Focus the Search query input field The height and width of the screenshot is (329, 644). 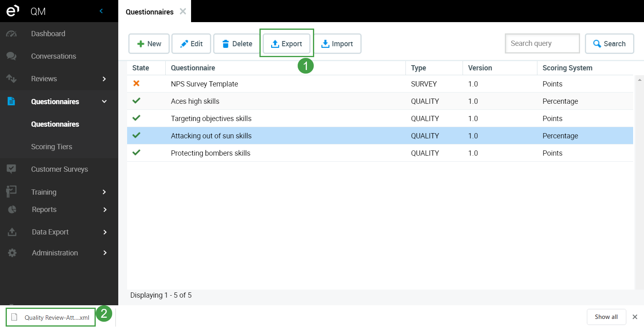point(542,43)
